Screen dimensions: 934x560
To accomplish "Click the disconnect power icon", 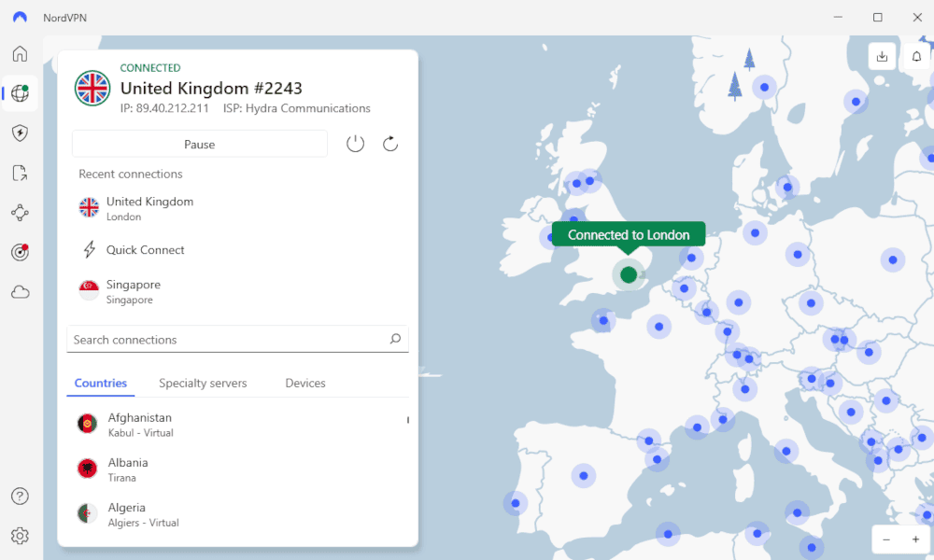I will point(355,144).
